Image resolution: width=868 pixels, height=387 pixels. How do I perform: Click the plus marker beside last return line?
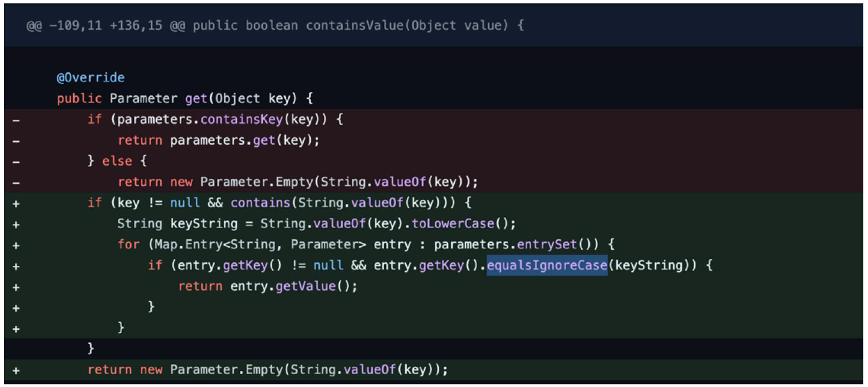pos(15,370)
